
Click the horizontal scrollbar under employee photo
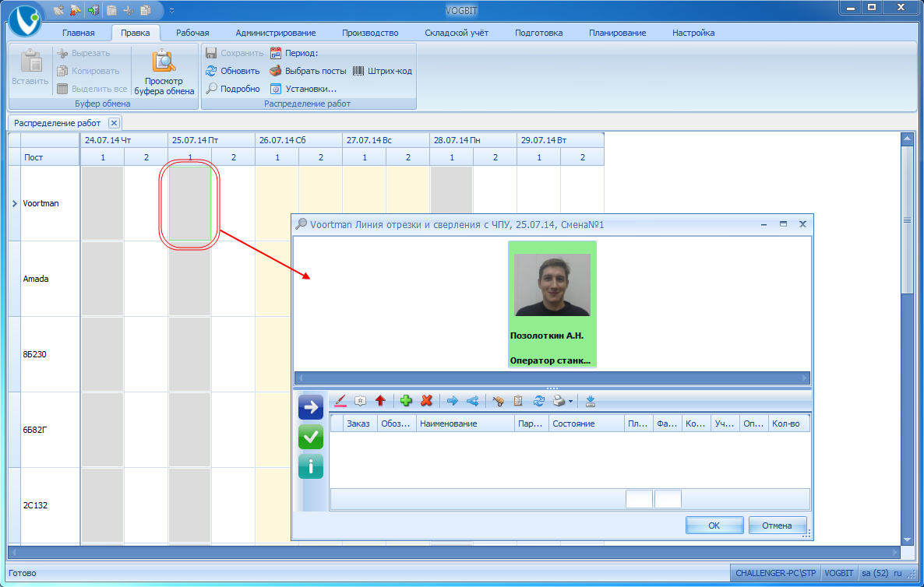(552, 378)
